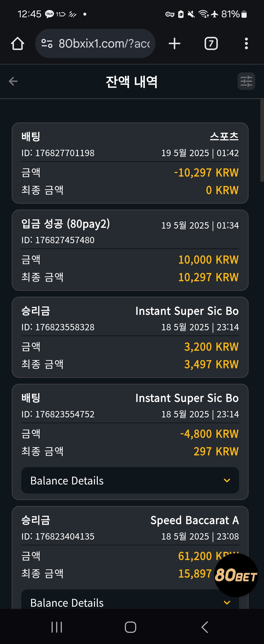Open a new tab with plus icon
The height and width of the screenshot is (644, 264).
[x=175, y=43]
